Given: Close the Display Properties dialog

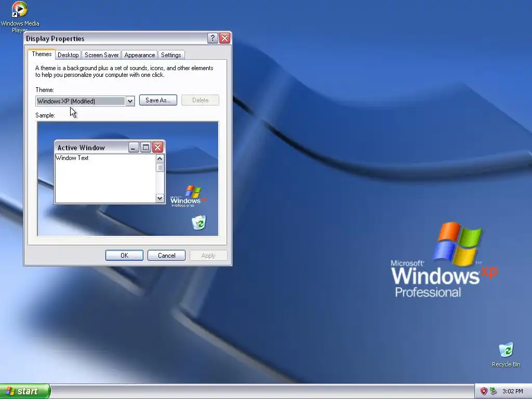Looking at the screenshot, I should [x=224, y=38].
